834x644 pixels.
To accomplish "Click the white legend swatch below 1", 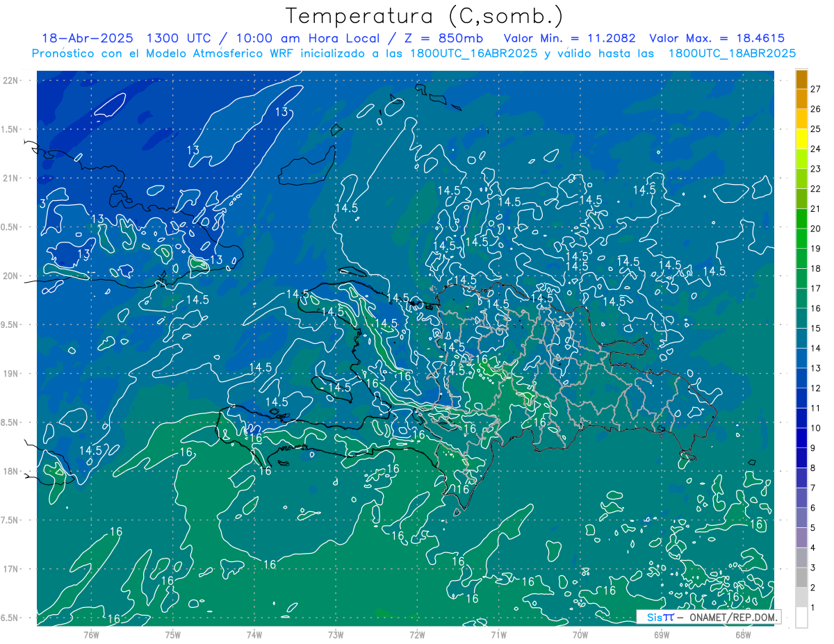I will pos(802,618).
